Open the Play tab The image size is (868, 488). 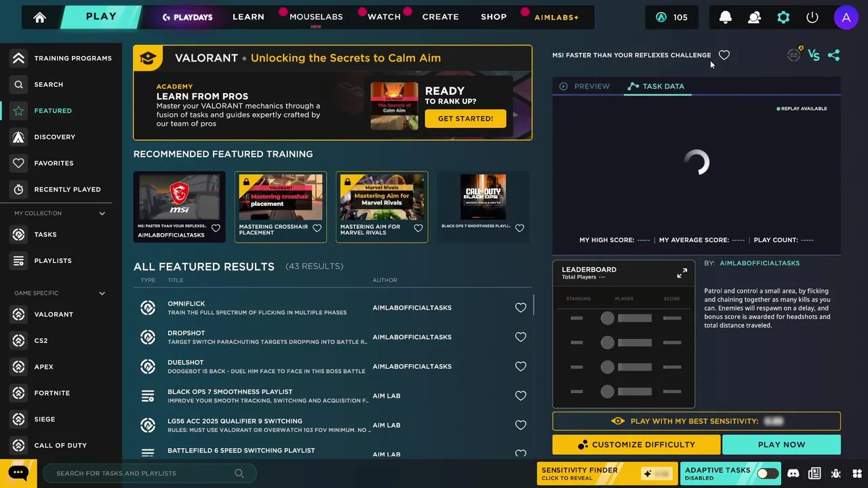click(x=101, y=17)
